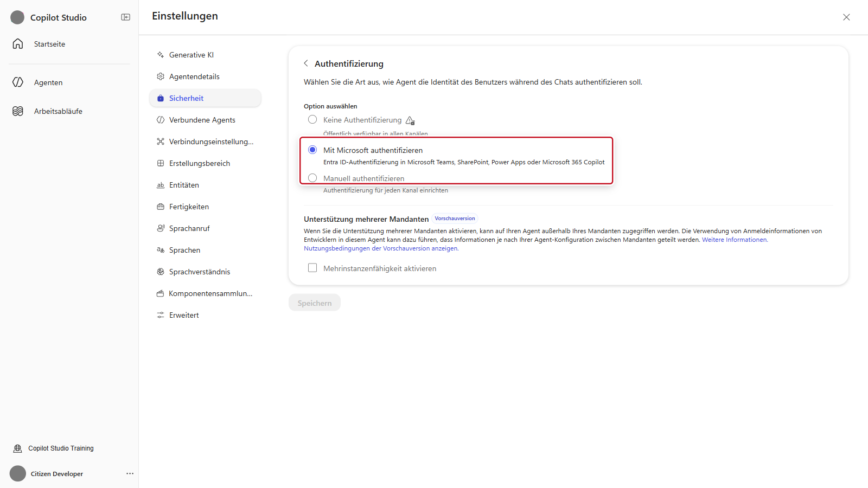Open the Komponentensammlungen settings section
Screen dimensions: 868x488
pyautogui.click(x=205, y=293)
